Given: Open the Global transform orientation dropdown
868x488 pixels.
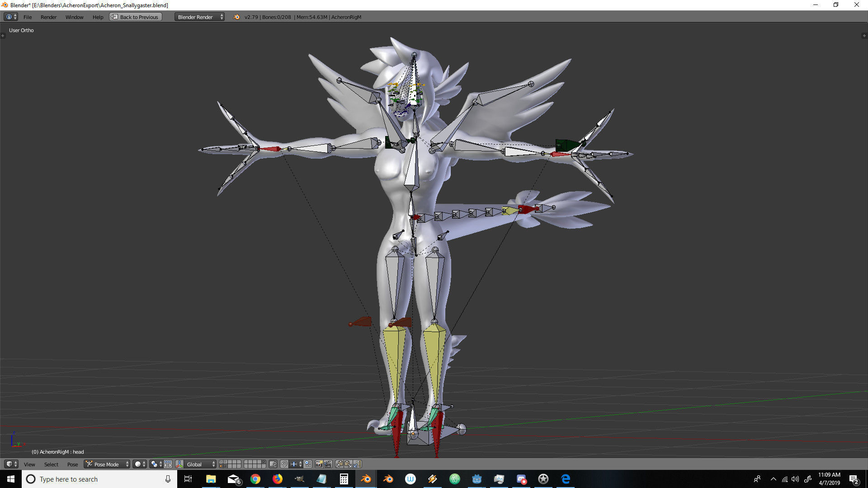Looking at the screenshot, I should (x=200, y=464).
